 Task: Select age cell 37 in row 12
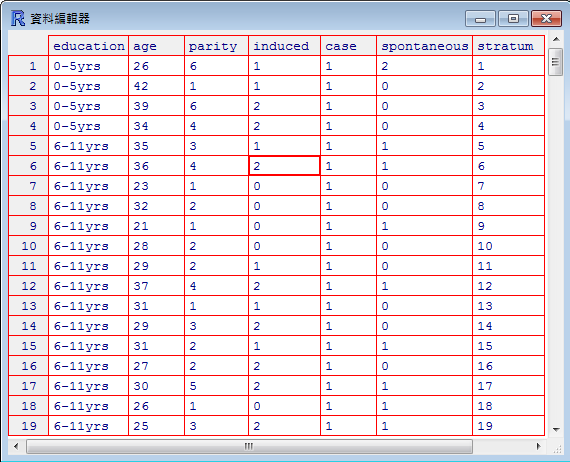coord(156,286)
